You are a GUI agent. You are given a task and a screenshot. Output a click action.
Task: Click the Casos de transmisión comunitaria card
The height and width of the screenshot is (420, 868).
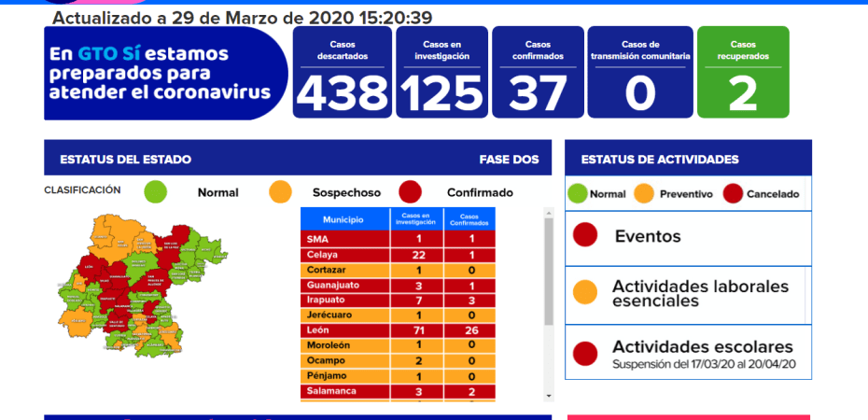coord(640,72)
